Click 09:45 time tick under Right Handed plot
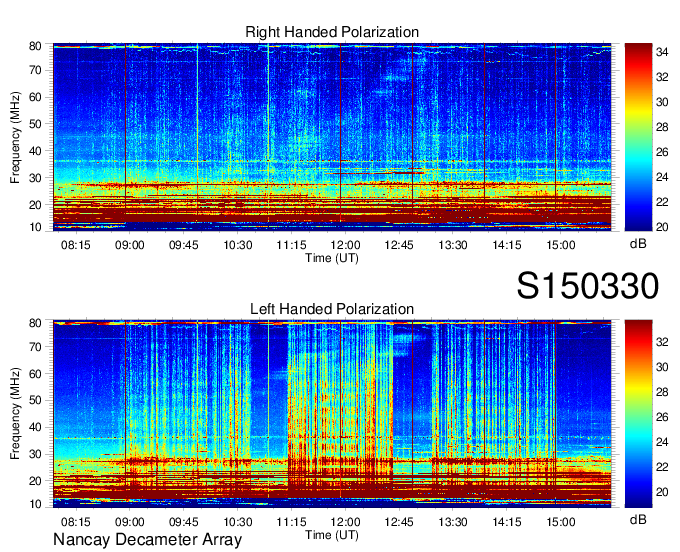 pos(183,245)
